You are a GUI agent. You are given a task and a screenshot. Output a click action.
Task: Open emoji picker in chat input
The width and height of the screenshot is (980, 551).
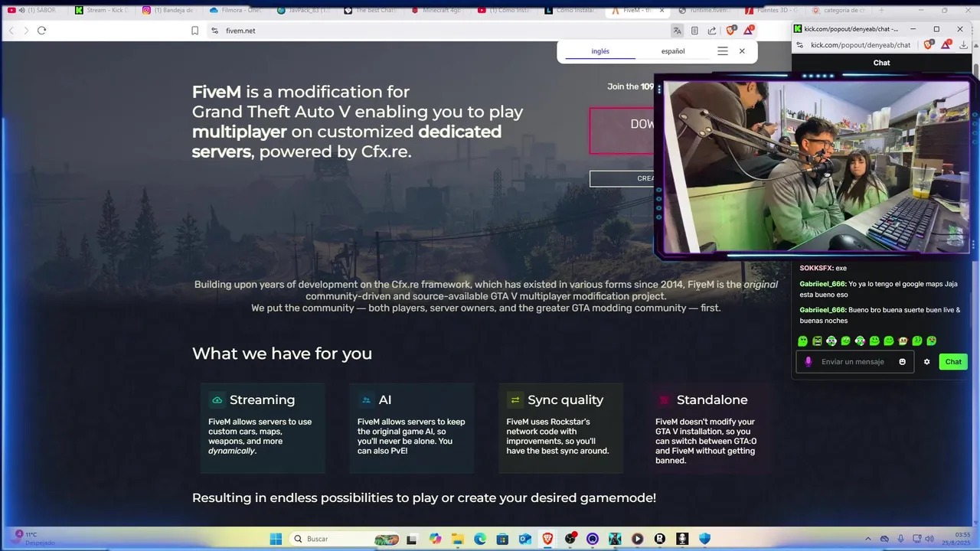[x=902, y=362]
